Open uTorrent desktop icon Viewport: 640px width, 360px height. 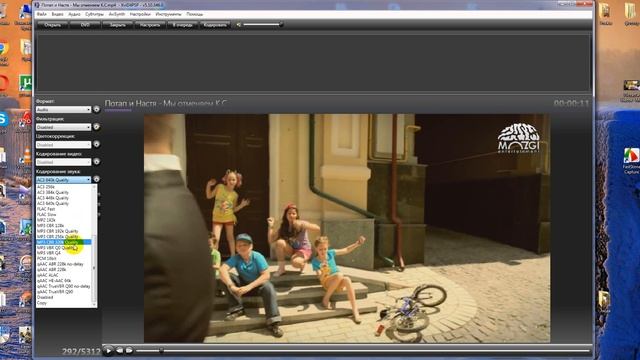26,84
